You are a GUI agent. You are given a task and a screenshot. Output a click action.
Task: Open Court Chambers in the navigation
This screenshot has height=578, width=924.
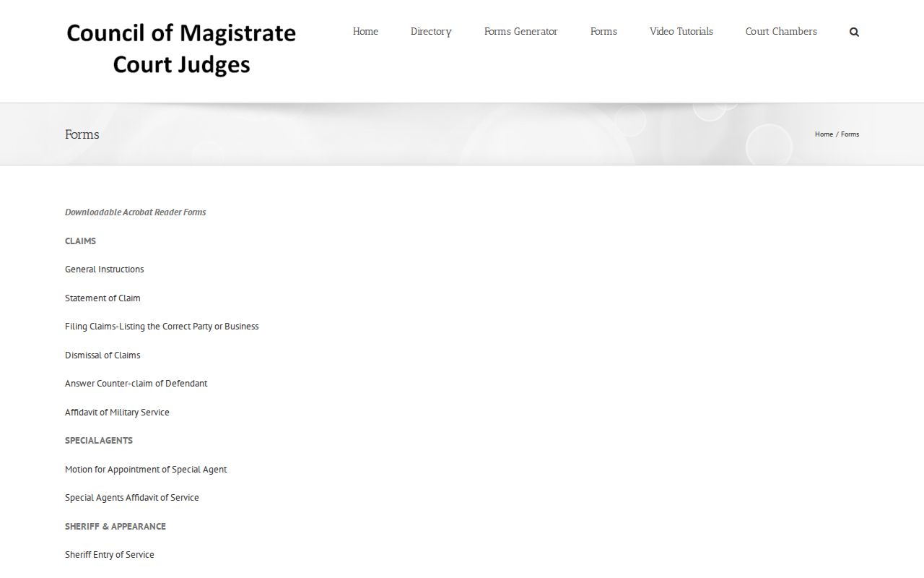(781, 31)
